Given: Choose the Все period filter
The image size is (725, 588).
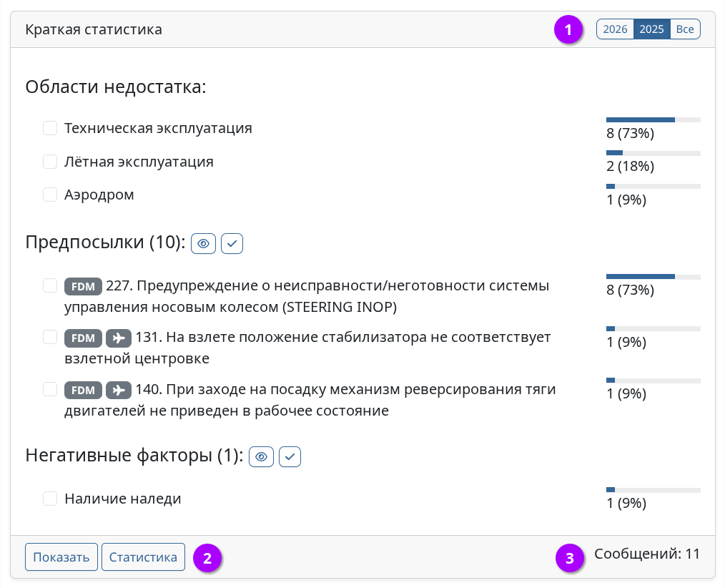Looking at the screenshot, I should coord(685,29).
